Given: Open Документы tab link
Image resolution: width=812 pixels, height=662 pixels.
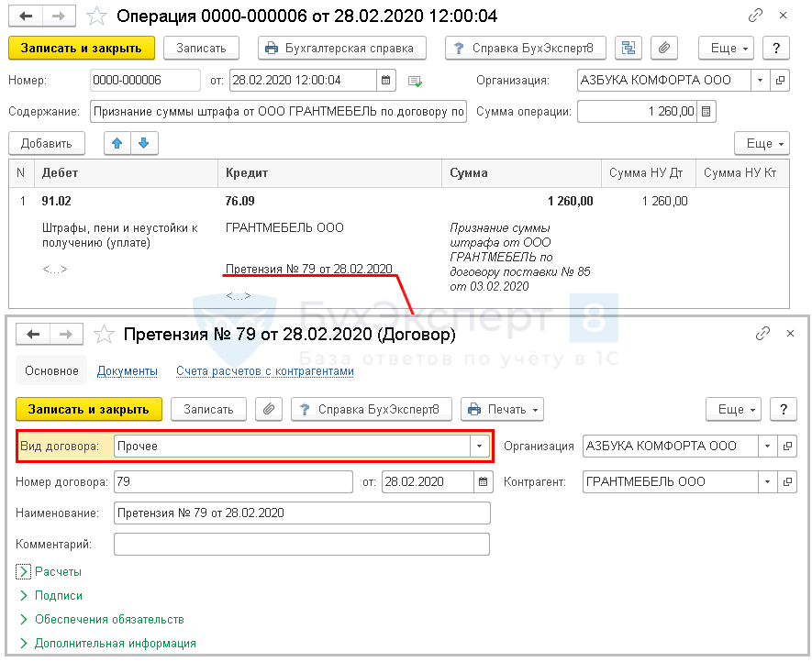Looking at the screenshot, I should 128,371.
